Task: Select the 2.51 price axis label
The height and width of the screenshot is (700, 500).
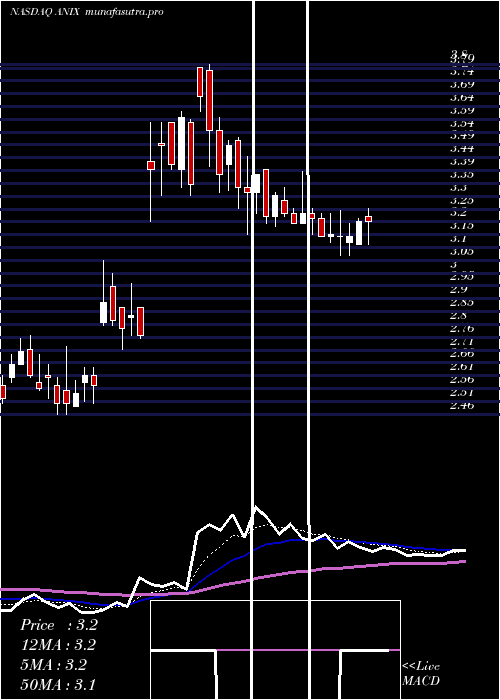Action: (462, 392)
